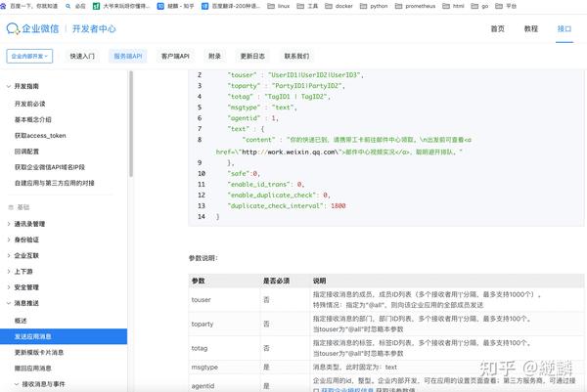Open 回调配置 in the sidebar
This screenshot has width=587, height=392.
[x=26, y=152]
